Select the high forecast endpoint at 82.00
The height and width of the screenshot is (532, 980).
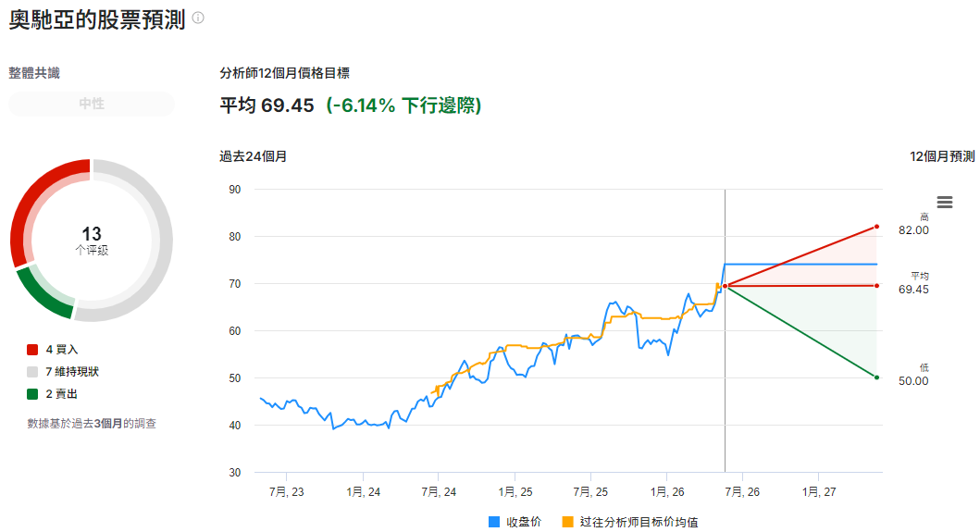[x=877, y=227]
